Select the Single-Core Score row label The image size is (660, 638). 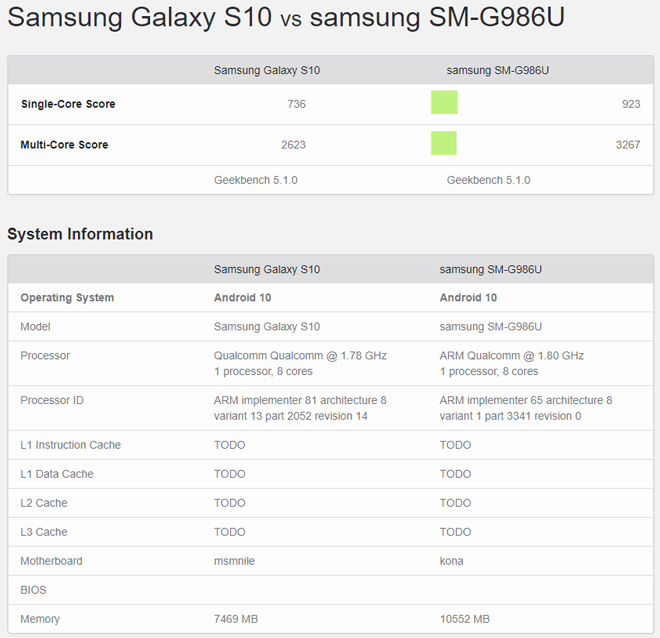tap(68, 104)
